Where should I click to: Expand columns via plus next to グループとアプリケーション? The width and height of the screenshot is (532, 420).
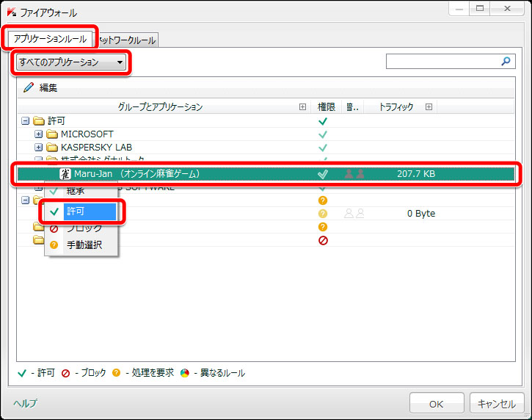(x=302, y=107)
